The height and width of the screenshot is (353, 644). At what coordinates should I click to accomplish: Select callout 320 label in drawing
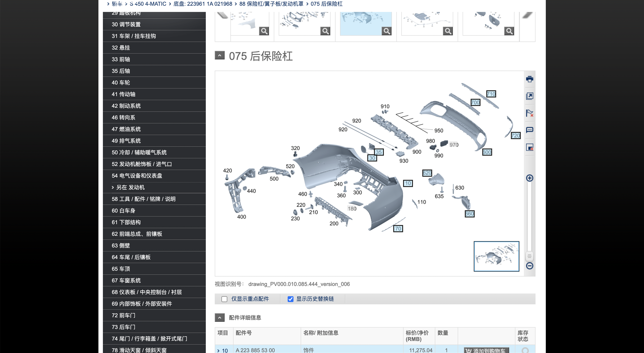(x=295, y=148)
